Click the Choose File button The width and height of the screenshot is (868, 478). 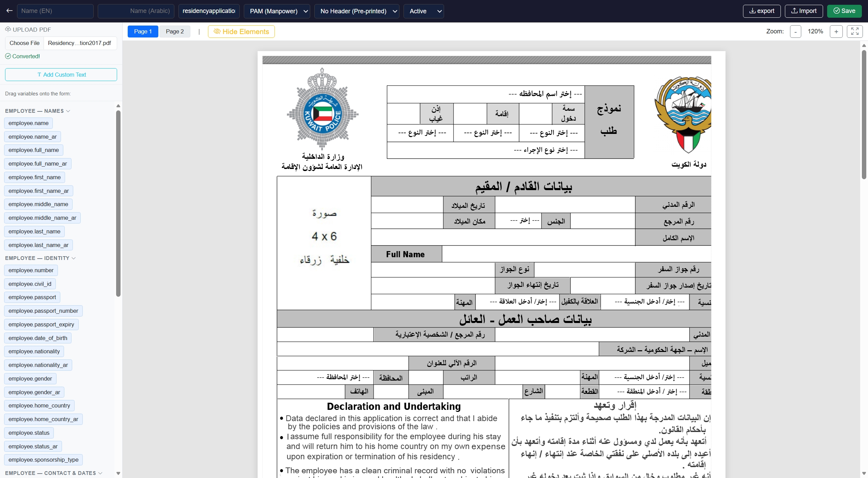[x=24, y=43]
